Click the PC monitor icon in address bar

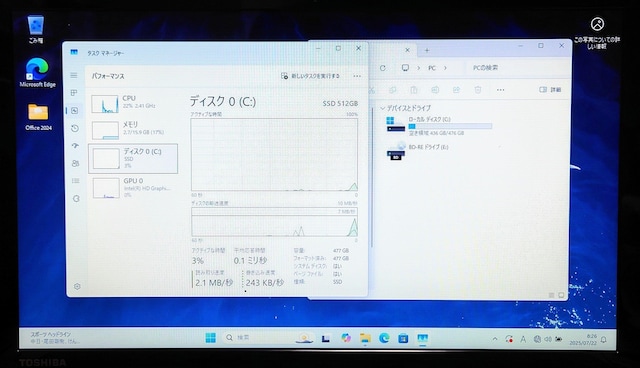pyautogui.click(x=405, y=68)
